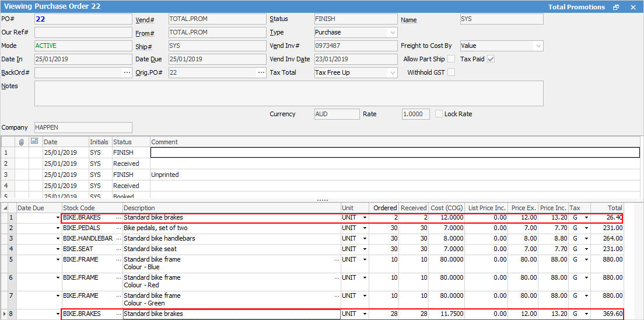Tick the Lock Rate checkbox
The width and height of the screenshot is (644, 320).
tap(439, 114)
